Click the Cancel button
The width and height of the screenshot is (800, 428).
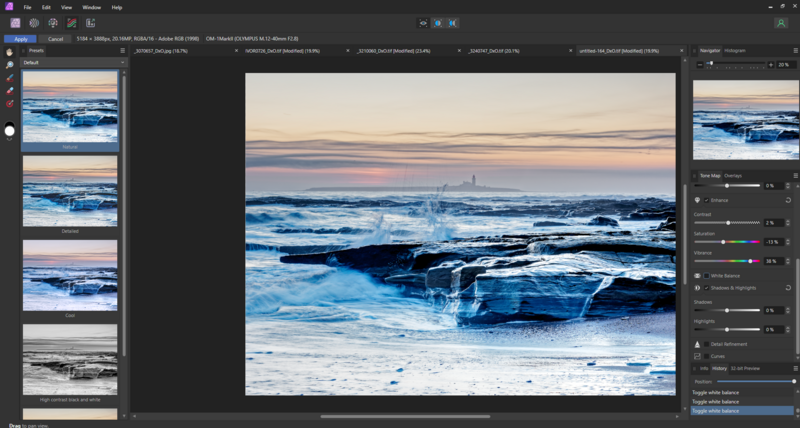(55, 39)
